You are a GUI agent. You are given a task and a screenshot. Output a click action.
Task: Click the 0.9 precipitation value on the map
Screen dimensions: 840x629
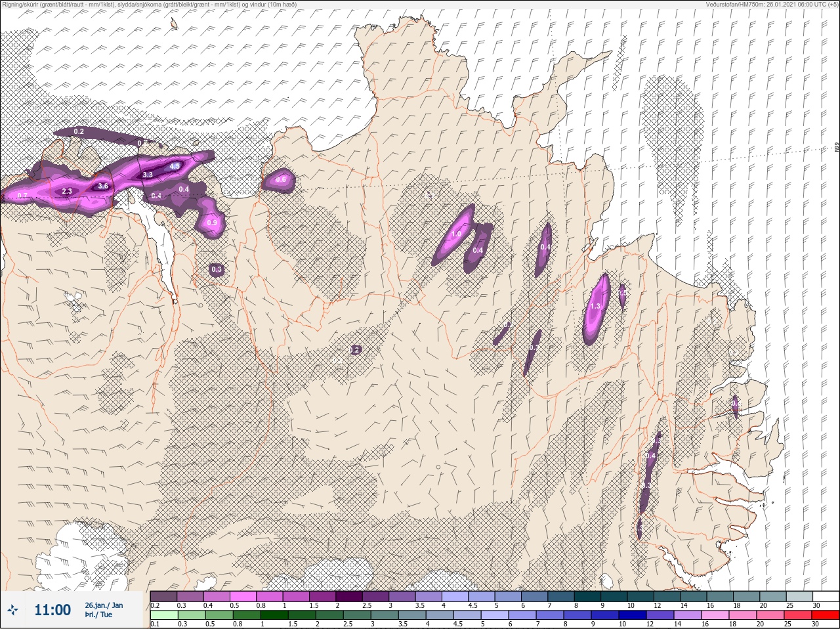[x=212, y=223]
